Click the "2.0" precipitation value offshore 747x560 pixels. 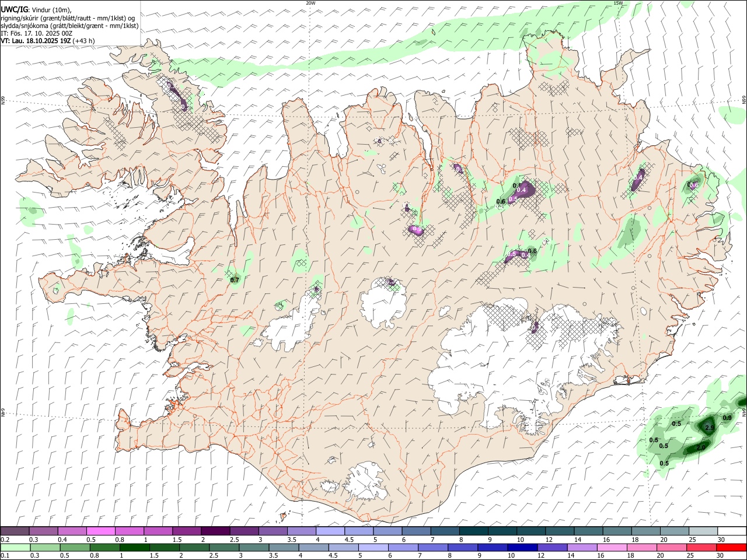point(701,448)
